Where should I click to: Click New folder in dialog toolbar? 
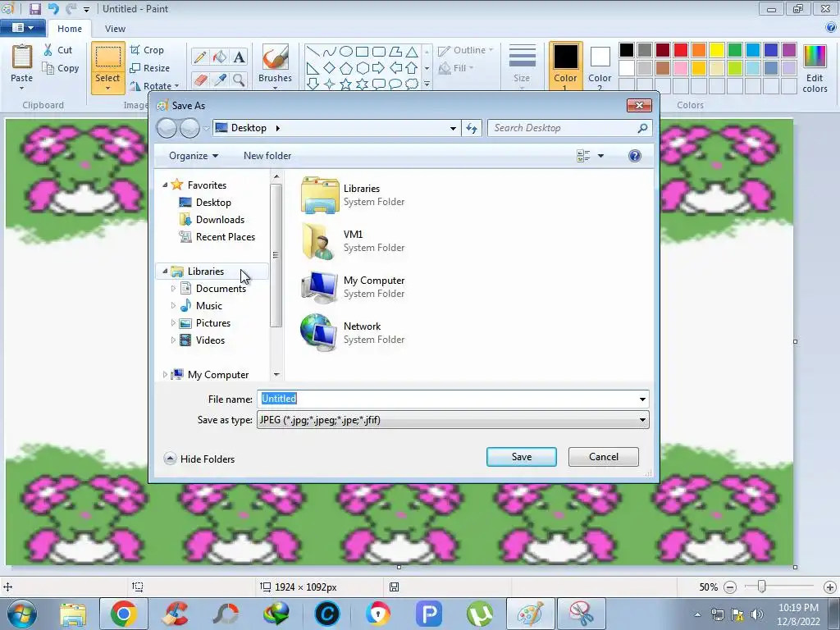pyautogui.click(x=267, y=156)
